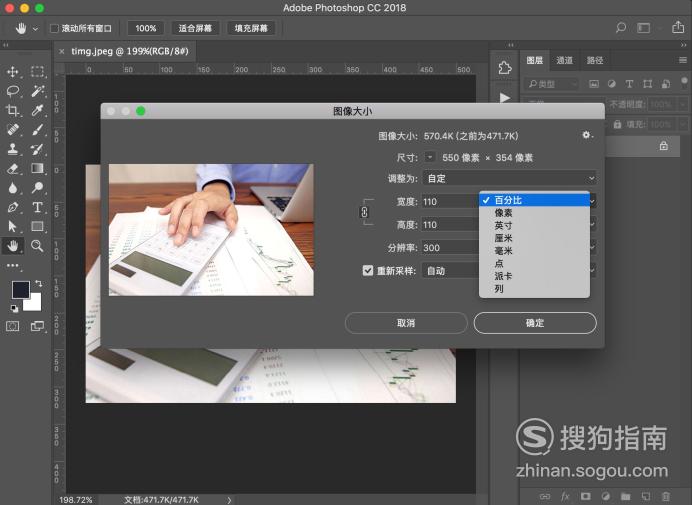Click the Cancel button in dialog

pos(406,323)
